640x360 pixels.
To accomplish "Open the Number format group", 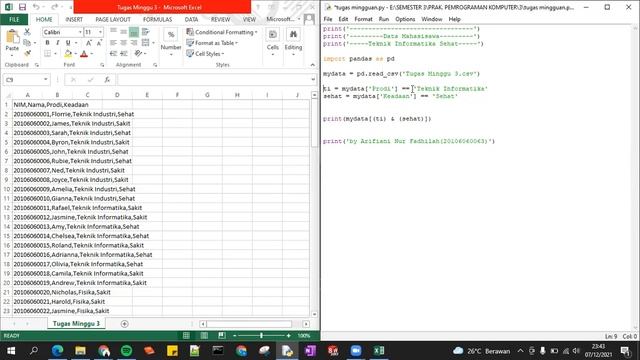I will click(x=171, y=41).
